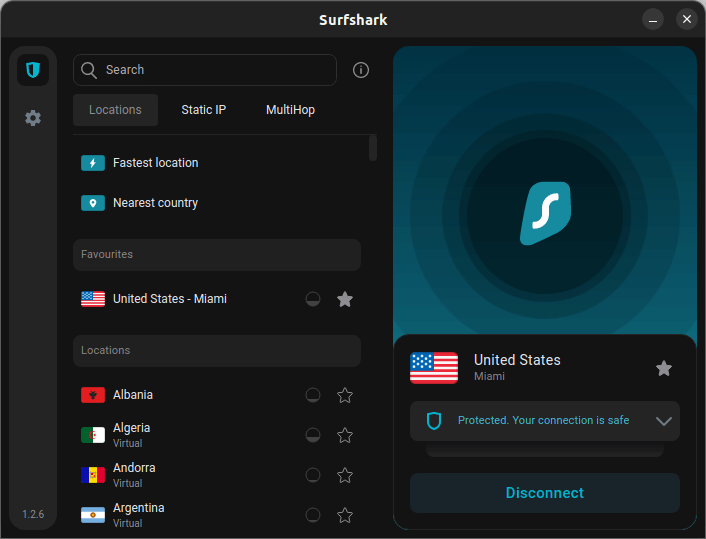Screen dimensions: 706x539
Task: Click the Argentina flag icon
Action: pyautogui.click(x=93, y=515)
